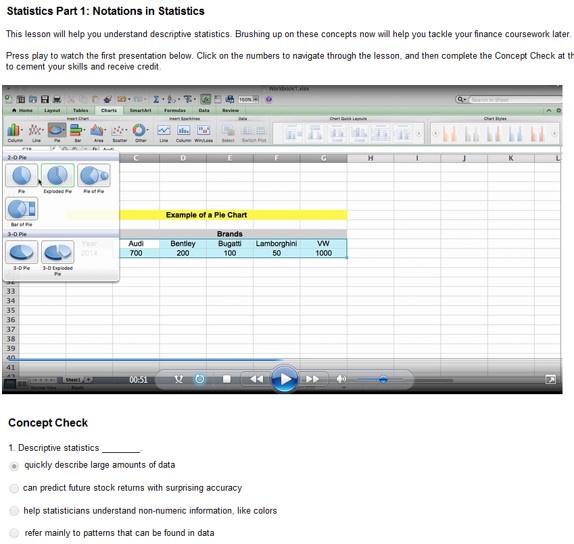The width and height of the screenshot is (574, 544).
Task: Open the Pie chart dropdown
Action: [x=57, y=133]
